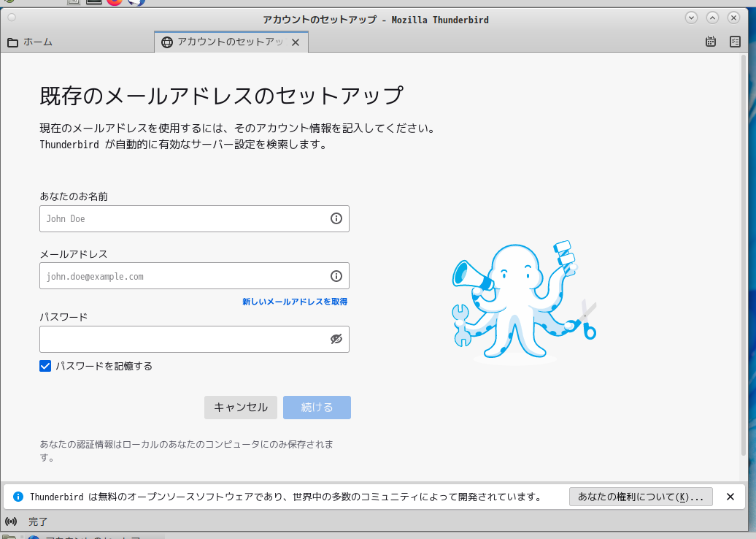
Task: Open the tasks icon in the tab bar
Action: coord(735,42)
